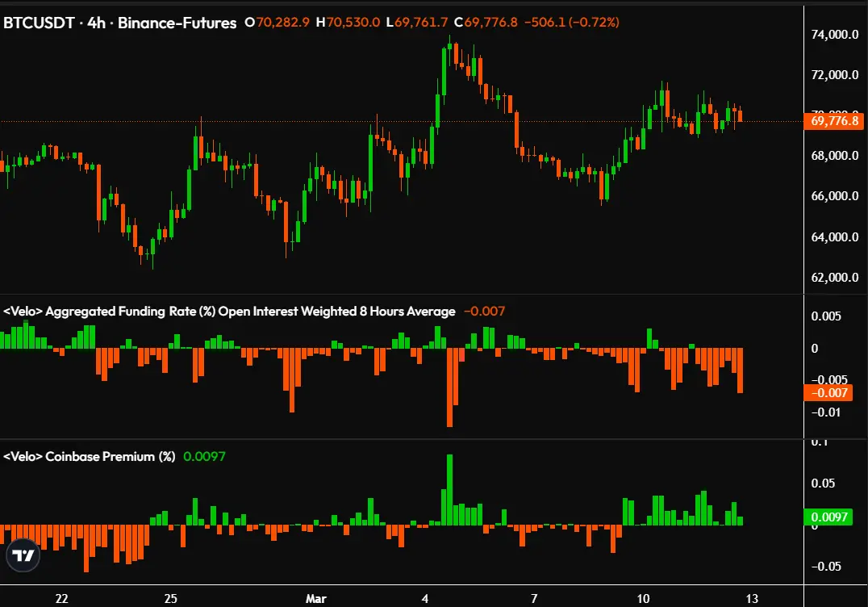Click the TradingView logo icon
This screenshot has width=868, height=607.
pyautogui.click(x=23, y=555)
